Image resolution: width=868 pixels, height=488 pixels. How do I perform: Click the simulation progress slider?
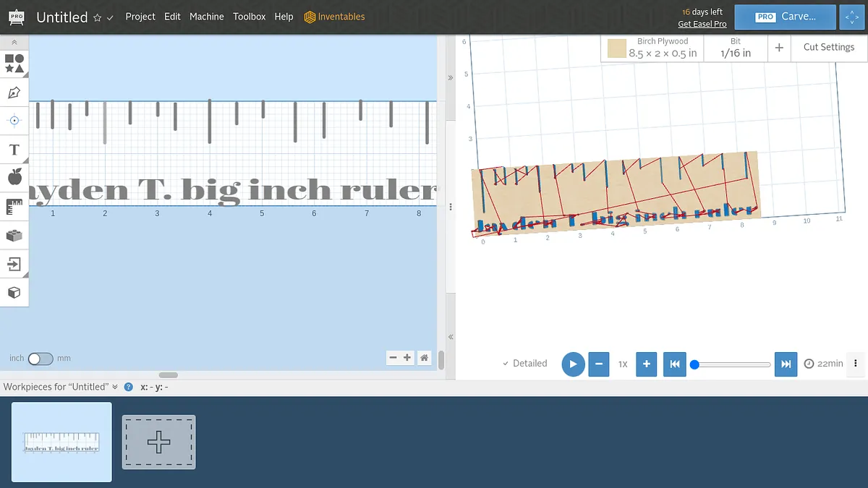click(732, 364)
